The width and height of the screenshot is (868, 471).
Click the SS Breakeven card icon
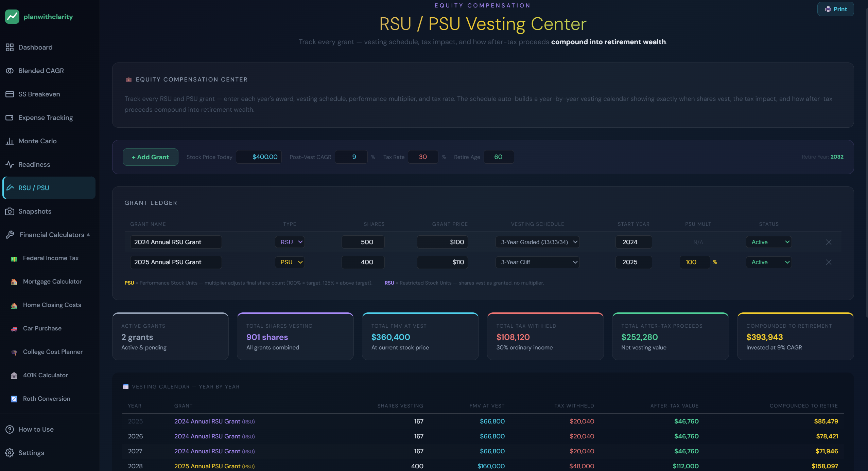tap(10, 94)
